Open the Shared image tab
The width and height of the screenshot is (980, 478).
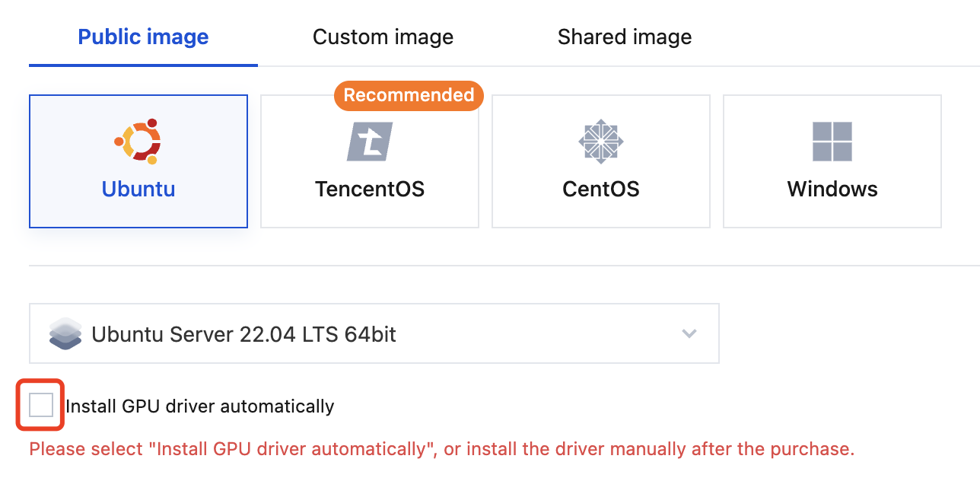pos(624,37)
